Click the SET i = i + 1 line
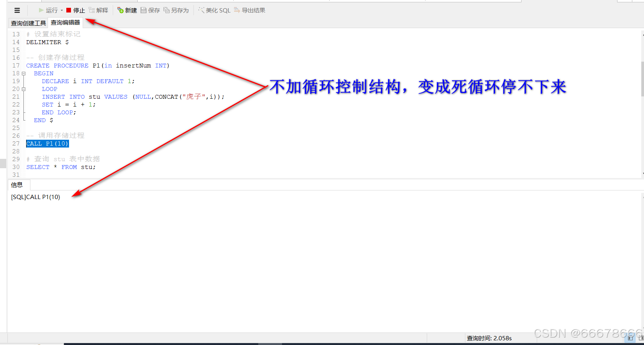Viewport: 644px width, 345px height. [69, 105]
